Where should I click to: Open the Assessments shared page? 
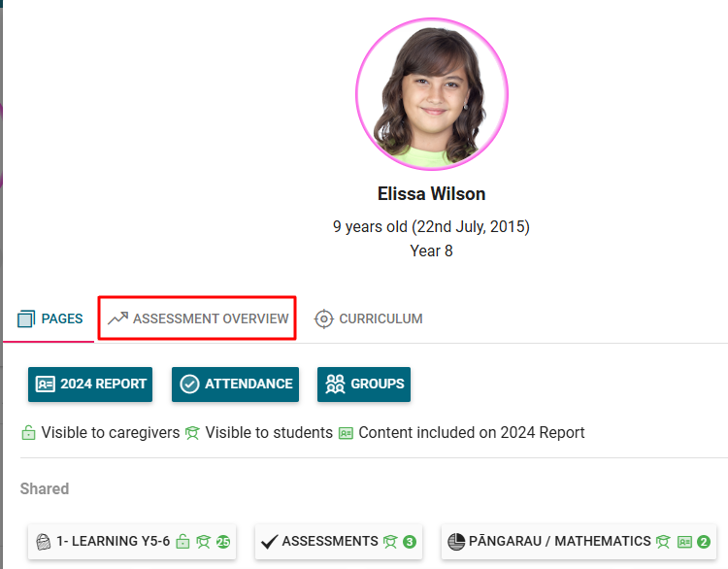(329, 542)
